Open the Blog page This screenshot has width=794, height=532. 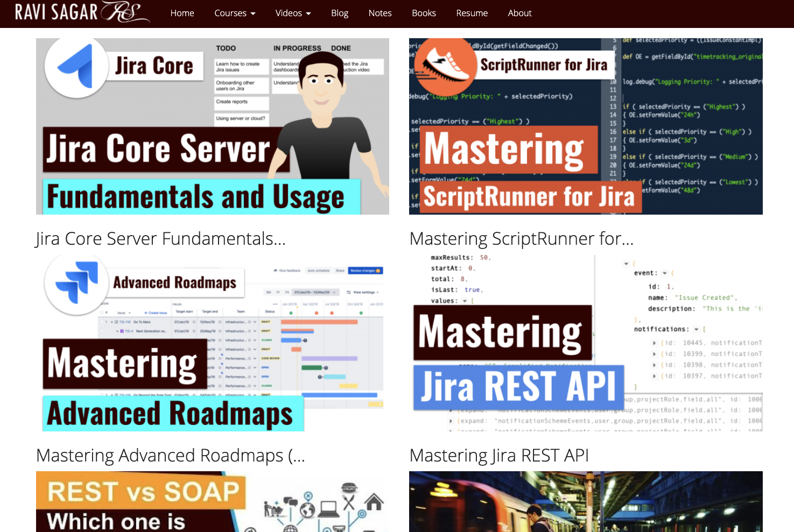click(340, 13)
